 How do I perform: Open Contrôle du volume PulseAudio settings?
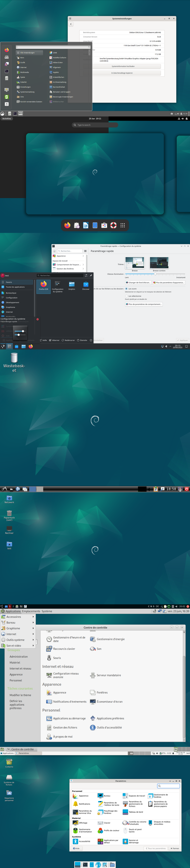click(x=135, y=823)
